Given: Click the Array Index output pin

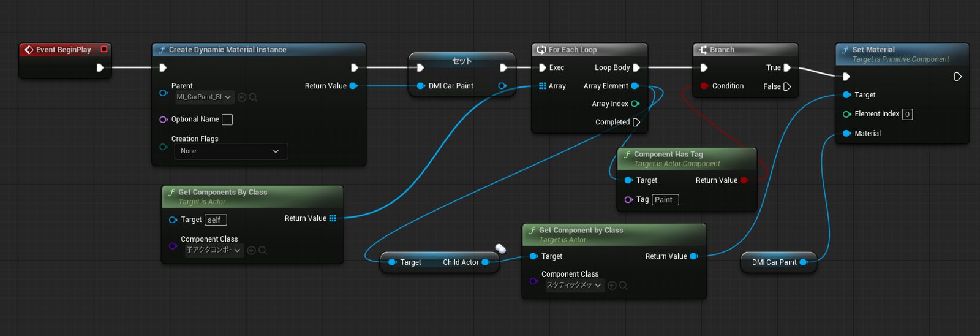Looking at the screenshot, I should [x=635, y=104].
